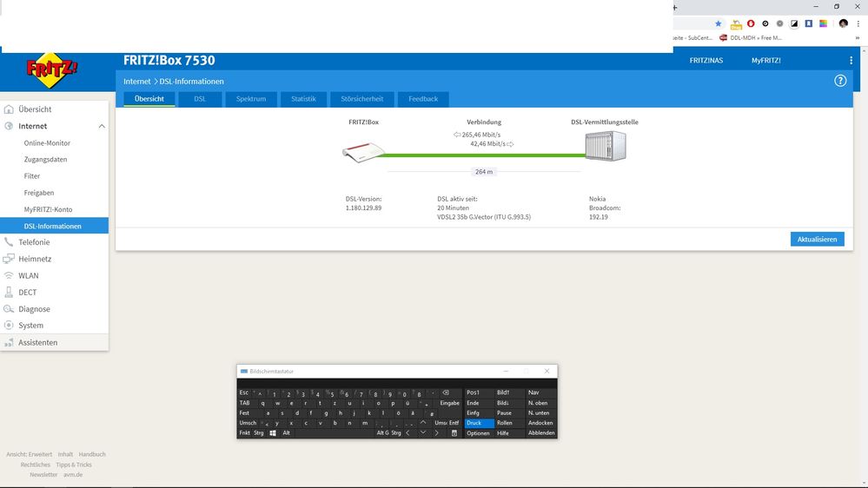The height and width of the screenshot is (488, 868).
Task: Click the blue bookmark extension icon
Action: [x=809, y=23]
